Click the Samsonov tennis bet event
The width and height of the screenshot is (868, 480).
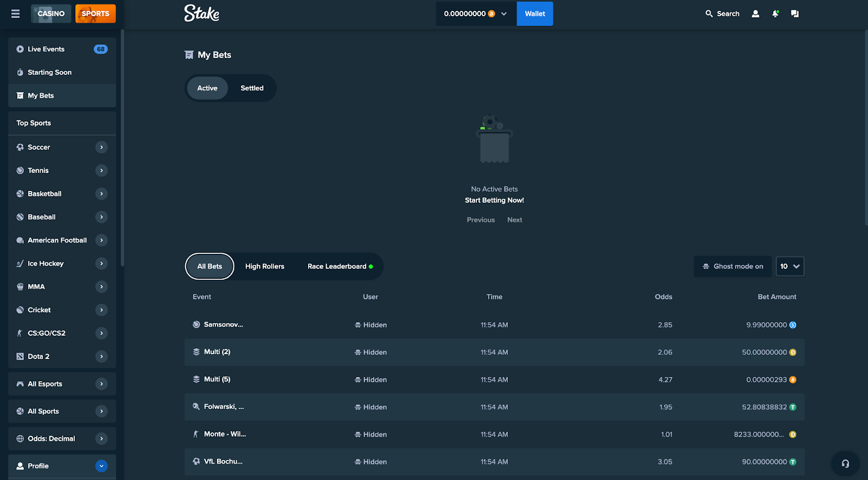tap(223, 324)
